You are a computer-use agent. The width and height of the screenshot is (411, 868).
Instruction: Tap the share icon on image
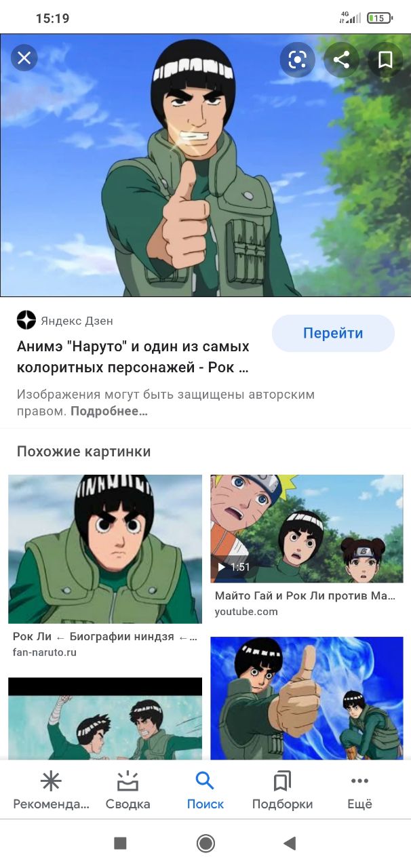click(x=341, y=60)
